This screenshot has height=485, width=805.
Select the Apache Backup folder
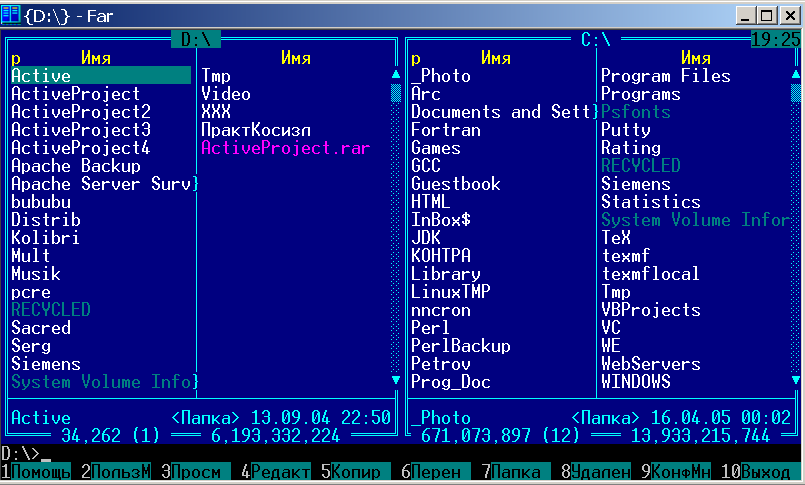76,166
